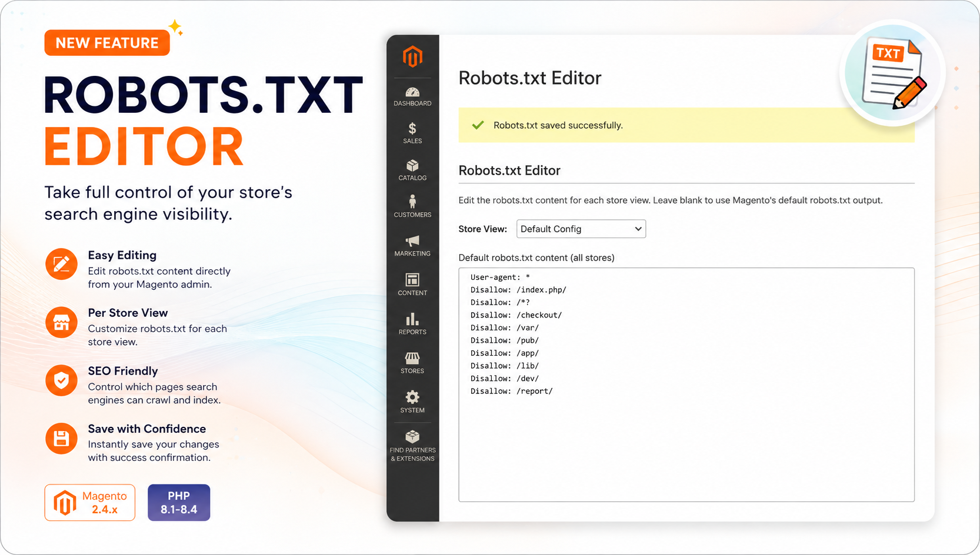Click the 'Disallow: /checkout/' line

(516, 315)
